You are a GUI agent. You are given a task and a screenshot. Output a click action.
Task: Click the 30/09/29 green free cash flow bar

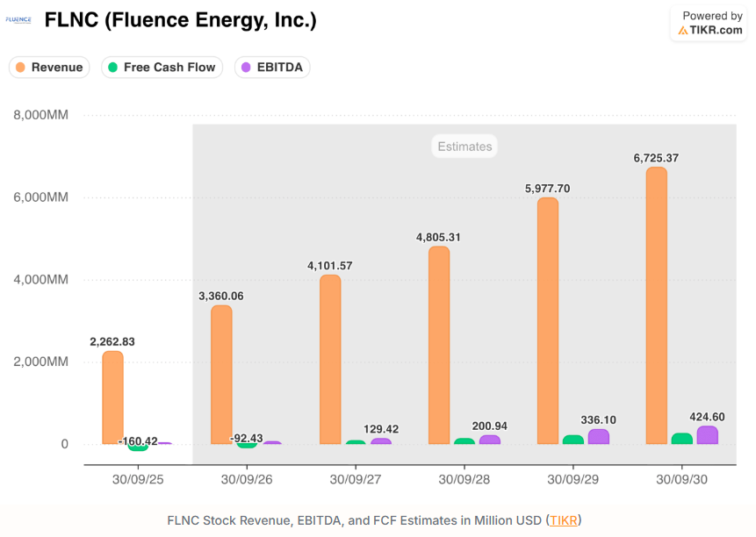(573, 440)
